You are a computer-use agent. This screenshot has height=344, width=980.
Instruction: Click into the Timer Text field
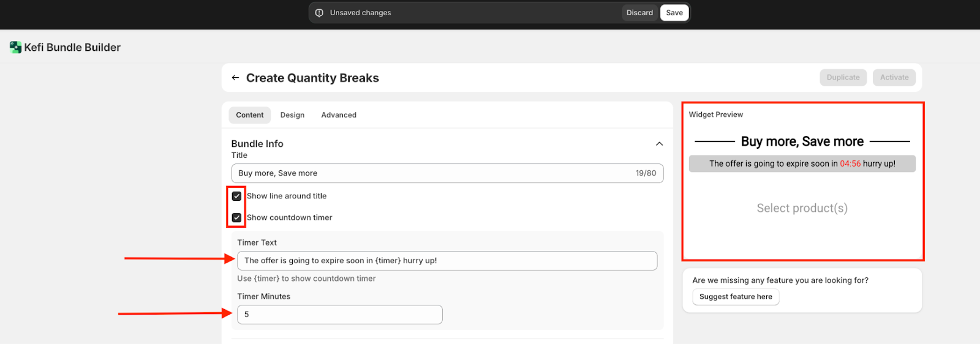pos(447,261)
